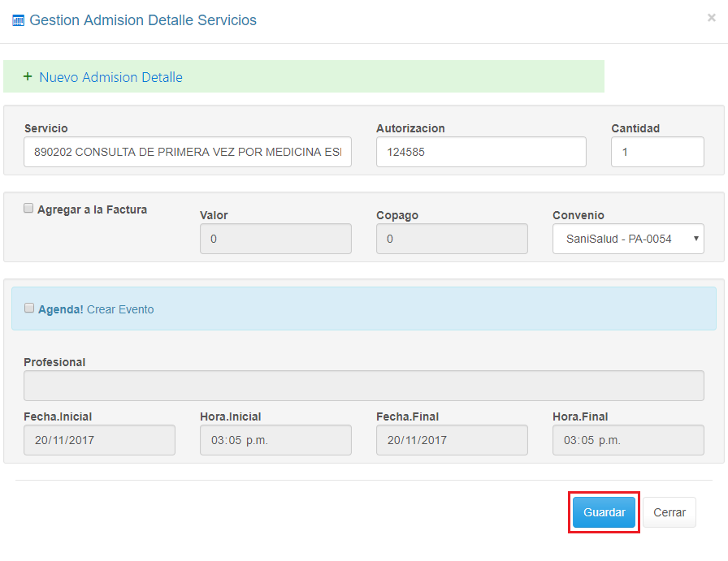Select the Hora.Inicial time field

275,440
